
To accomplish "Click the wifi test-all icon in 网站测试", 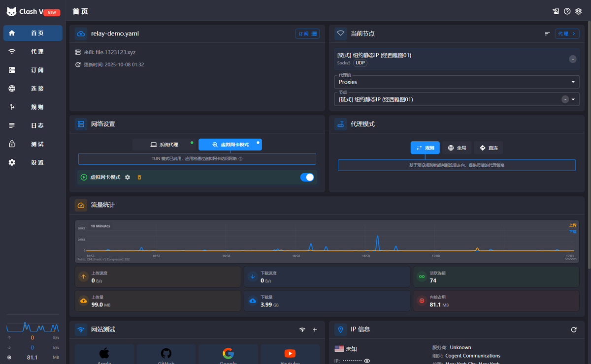I will [x=302, y=330].
